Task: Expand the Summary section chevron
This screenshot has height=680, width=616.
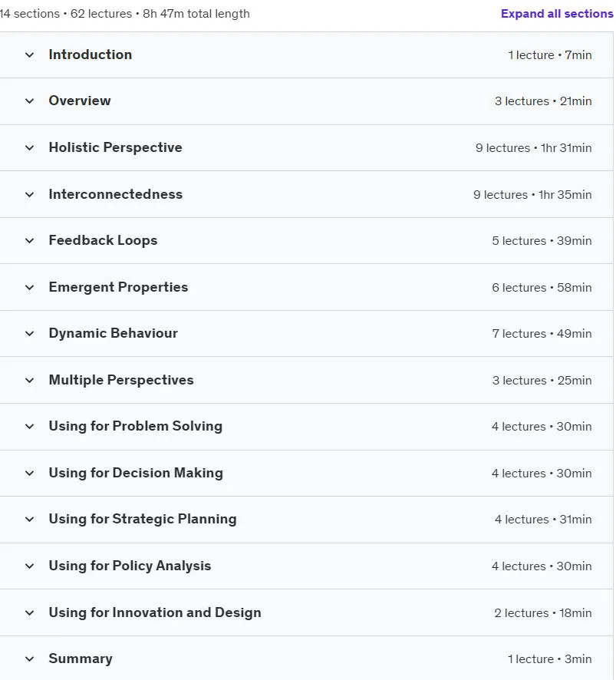Action: tap(29, 659)
